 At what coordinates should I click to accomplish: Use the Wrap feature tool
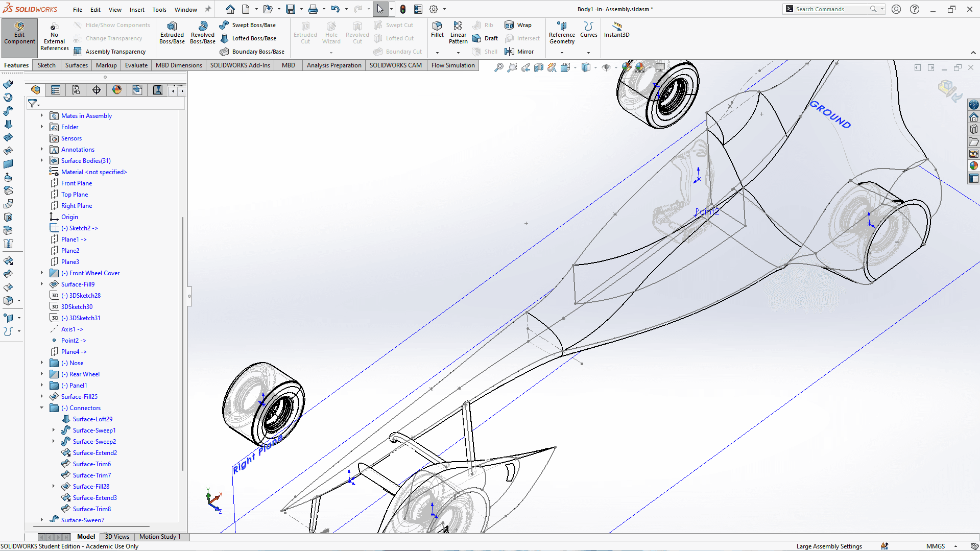518,25
